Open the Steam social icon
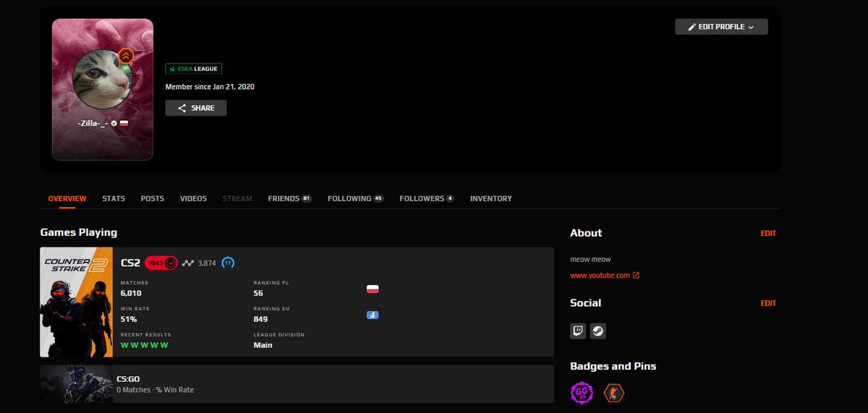 click(598, 331)
